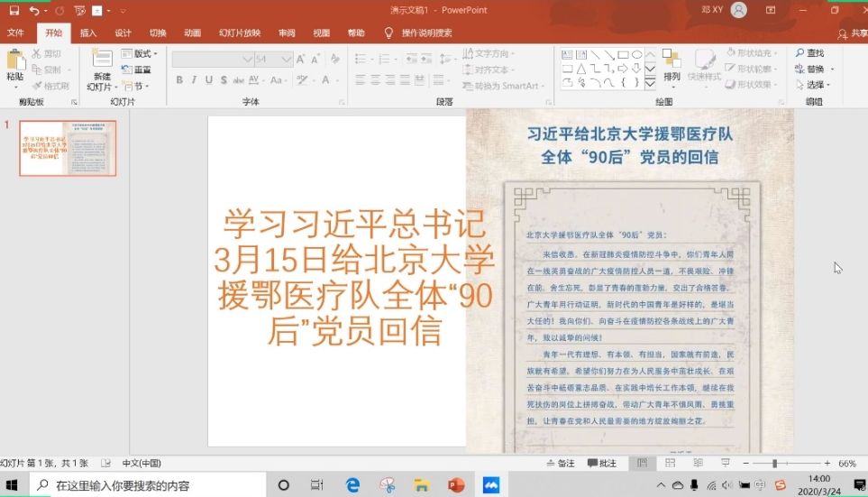Click the 共享 share button
868x497 pixels.
852,33
